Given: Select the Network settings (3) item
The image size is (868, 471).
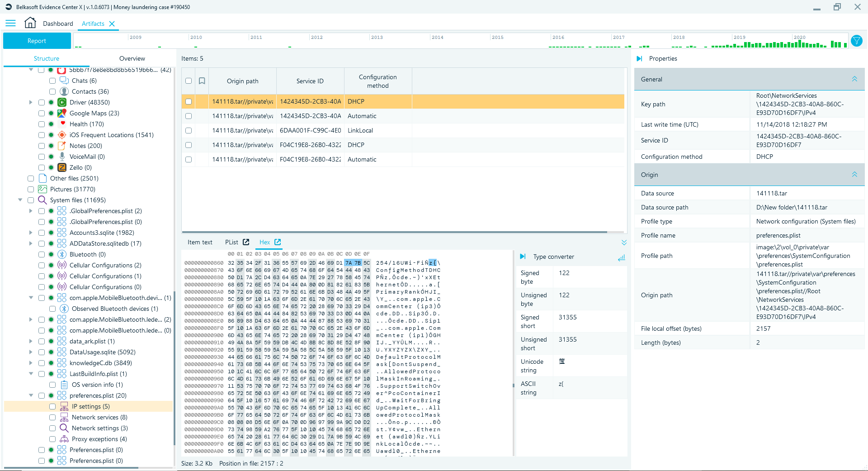Looking at the screenshot, I should click(x=100, y=428).
